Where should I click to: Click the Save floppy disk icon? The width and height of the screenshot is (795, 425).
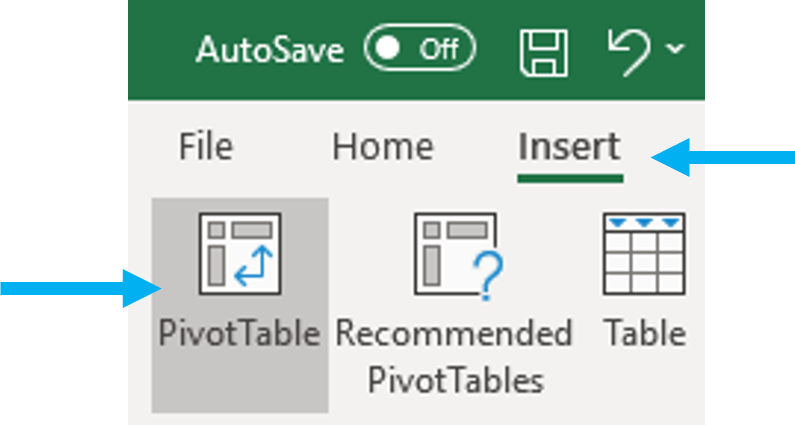543,52
